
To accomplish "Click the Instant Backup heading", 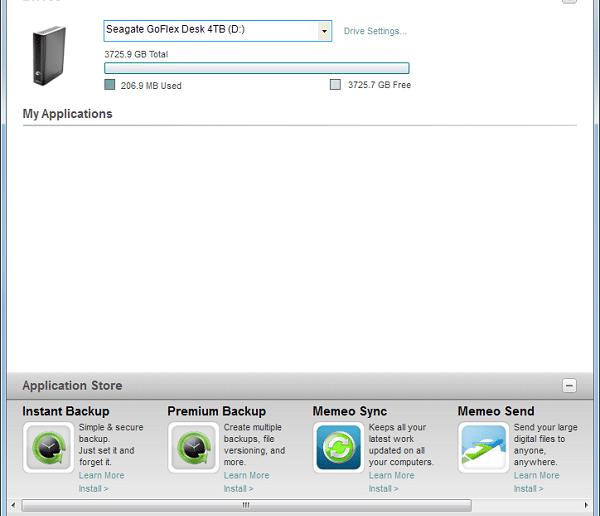I will [x=66, y=411].
